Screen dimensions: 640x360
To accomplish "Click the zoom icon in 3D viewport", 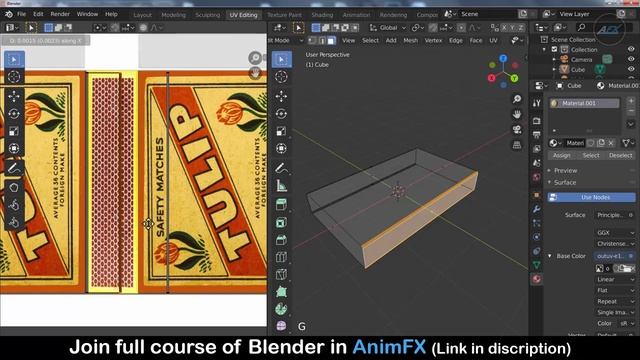I will 517,99.
